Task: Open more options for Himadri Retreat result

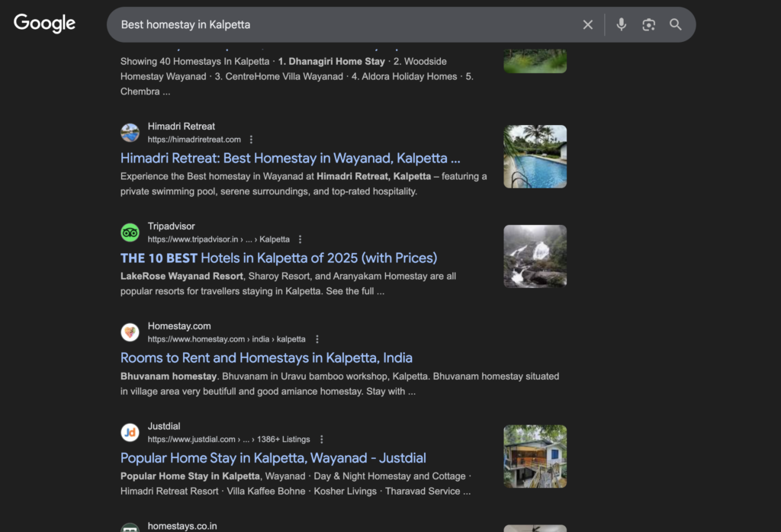Action: [x=252, y=139]
